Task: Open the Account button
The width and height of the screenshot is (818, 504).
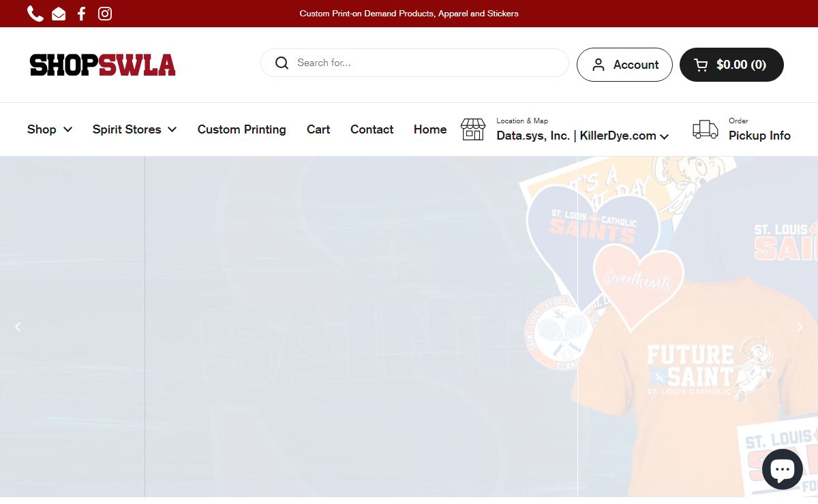Action: coord(624,65)
